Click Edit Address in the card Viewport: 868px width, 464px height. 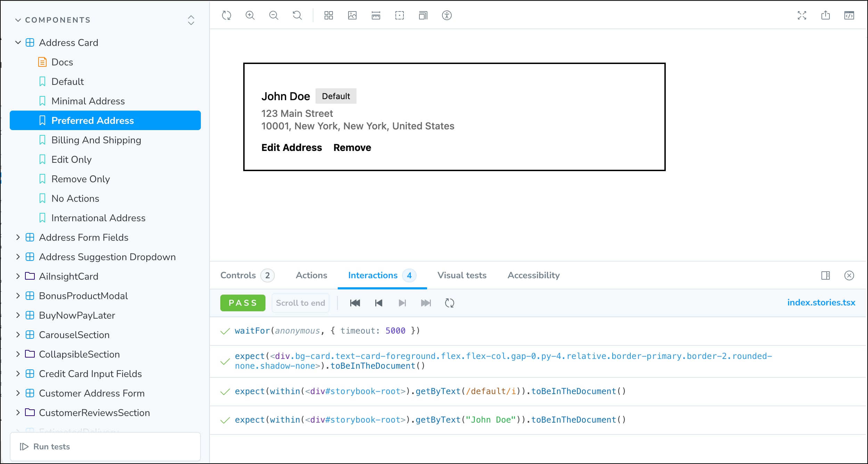tap(292, 147)
